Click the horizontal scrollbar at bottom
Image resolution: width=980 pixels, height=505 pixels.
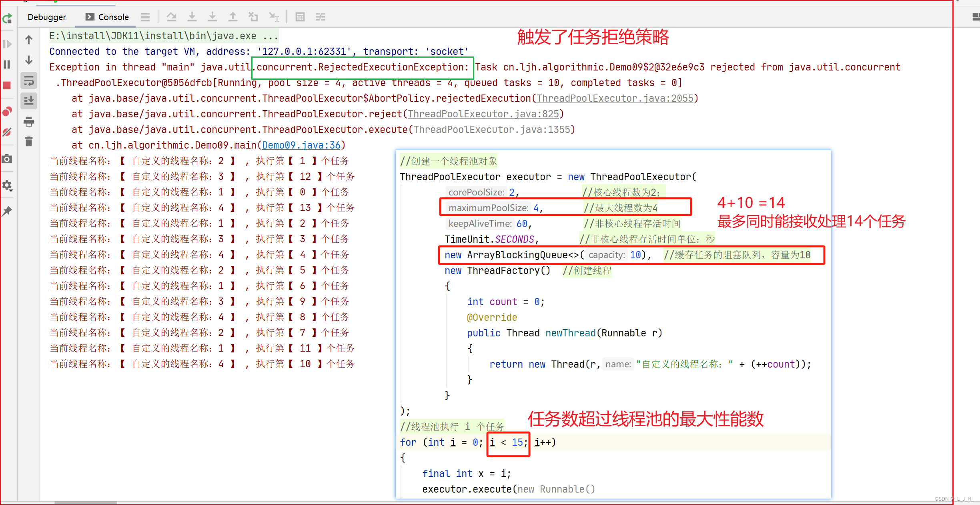click(x=86, y=503)
